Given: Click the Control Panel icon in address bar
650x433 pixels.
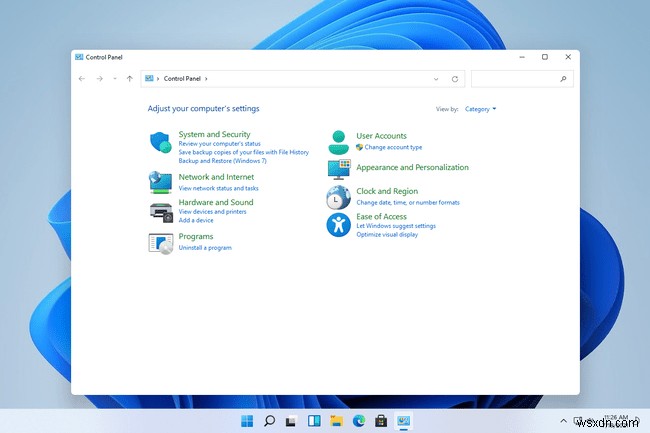Looking at the screenshot, I should tap(149, 78).
